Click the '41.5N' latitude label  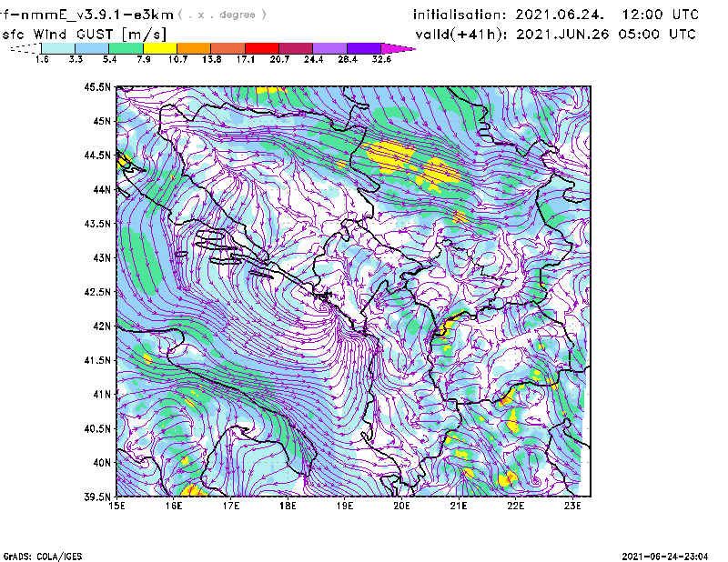[x=97, y=360]
